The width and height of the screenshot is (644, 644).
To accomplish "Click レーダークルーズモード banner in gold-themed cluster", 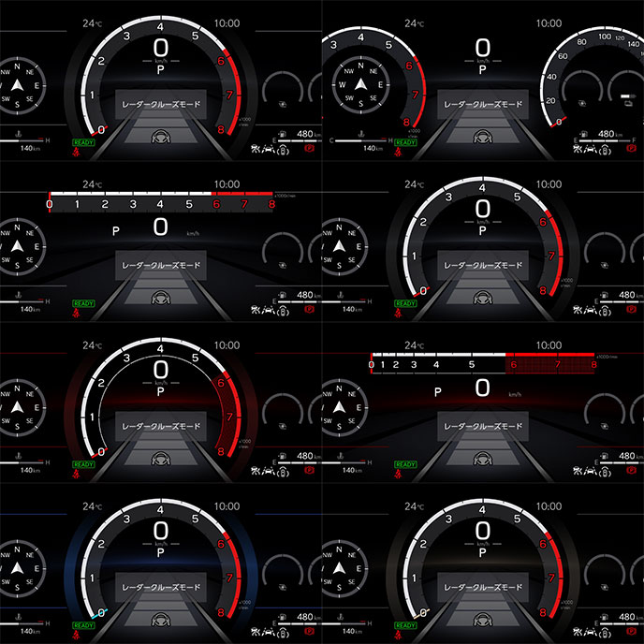I will coord(483,587).
